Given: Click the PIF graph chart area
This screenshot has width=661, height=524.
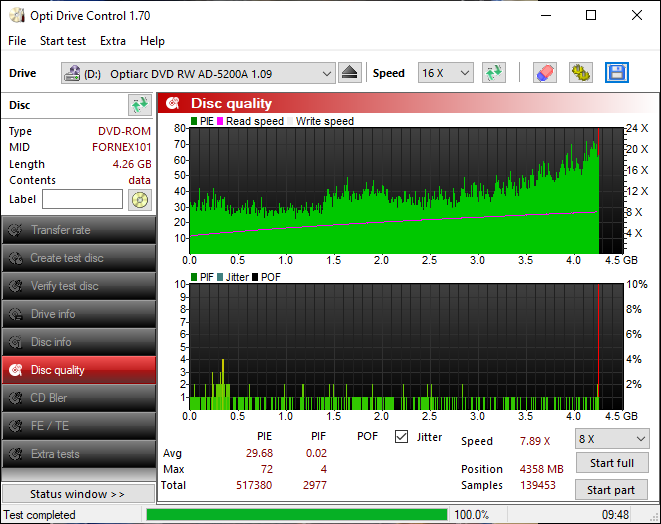Looking at the screenshot, I should [406, 347].
